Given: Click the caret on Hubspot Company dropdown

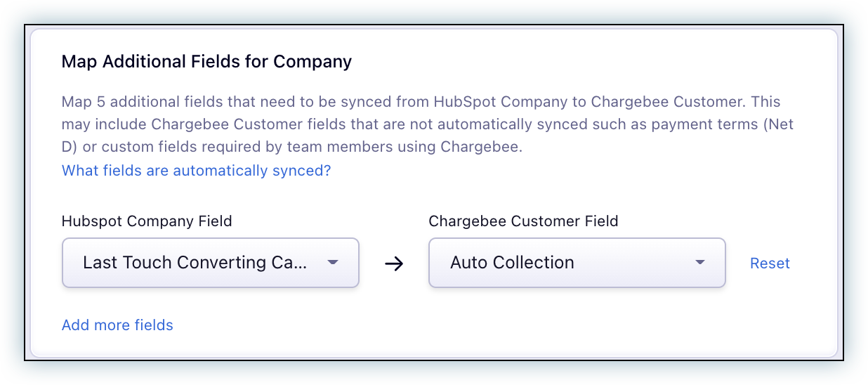Looking at the screenshot, I should (x=334, y=263).
